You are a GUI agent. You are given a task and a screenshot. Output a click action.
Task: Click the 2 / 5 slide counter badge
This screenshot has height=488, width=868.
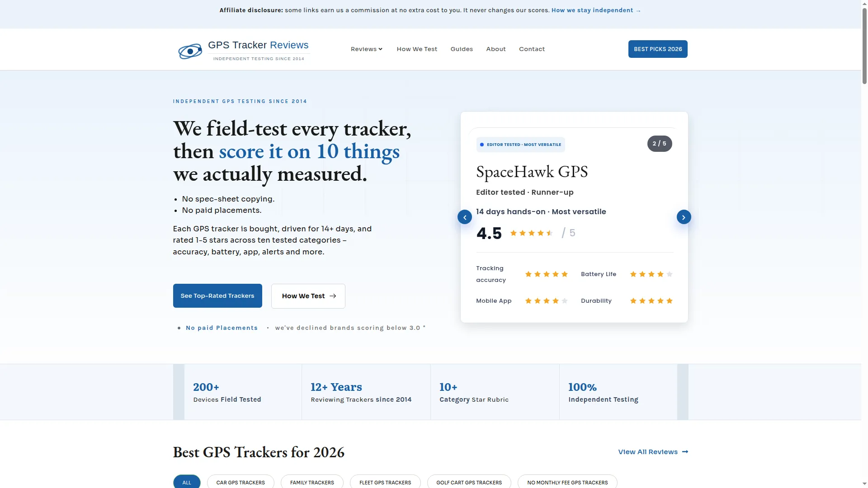[x=660, y=144]
